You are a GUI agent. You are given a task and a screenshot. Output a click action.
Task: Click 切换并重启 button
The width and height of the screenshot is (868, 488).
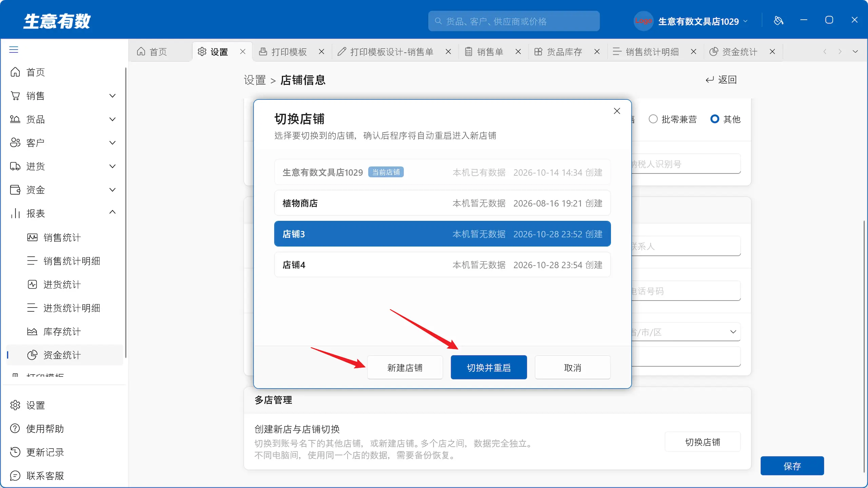click(489, 367)
